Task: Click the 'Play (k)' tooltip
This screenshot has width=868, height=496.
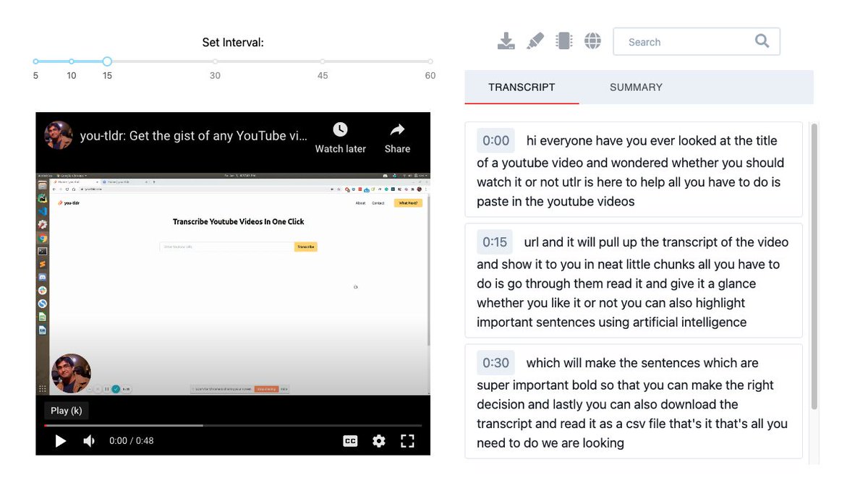Action: (x=67, y=410)
